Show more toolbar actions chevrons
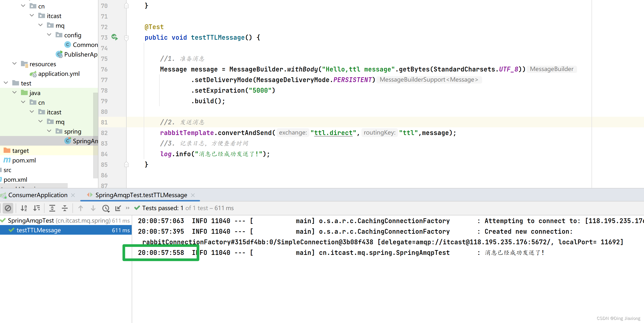This screenshot has width=644, height=323. 128,208
